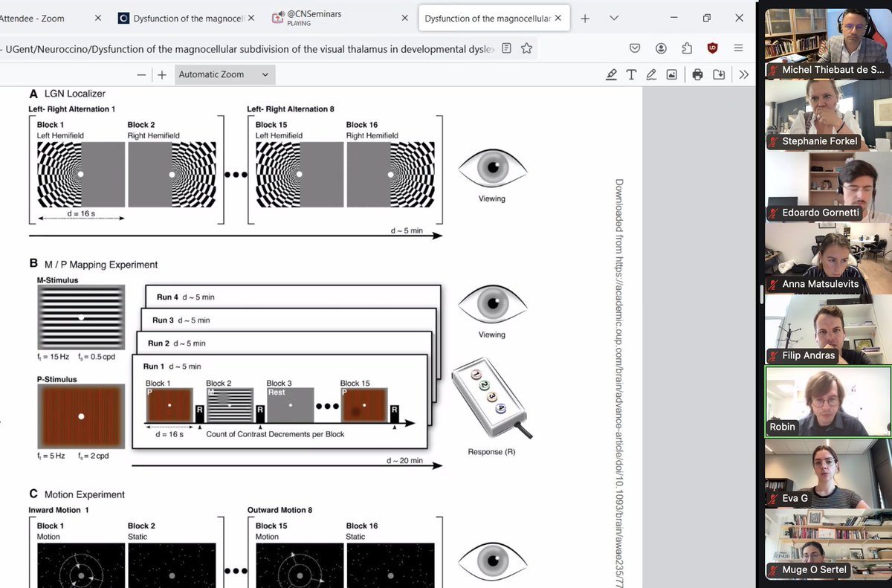This screenshot has width=892, height=588.
Task: Select Michel Thiebaut de S... video tile
Action: 828,42
